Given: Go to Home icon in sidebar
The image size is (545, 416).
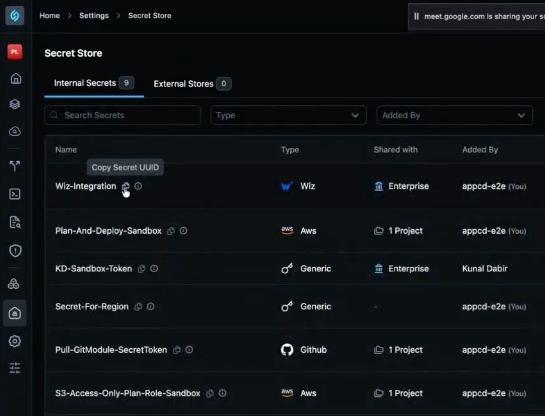Looking at the screenshot, I should [15, 79].
